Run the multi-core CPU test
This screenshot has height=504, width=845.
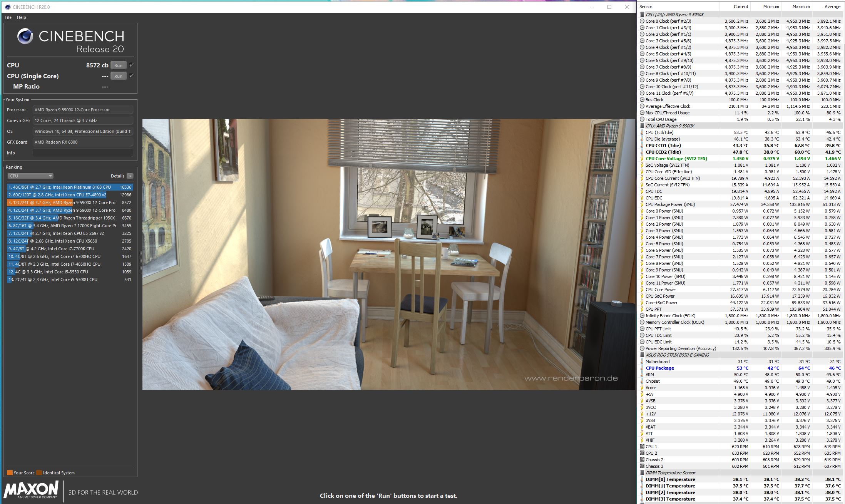(x=118, y=65)
